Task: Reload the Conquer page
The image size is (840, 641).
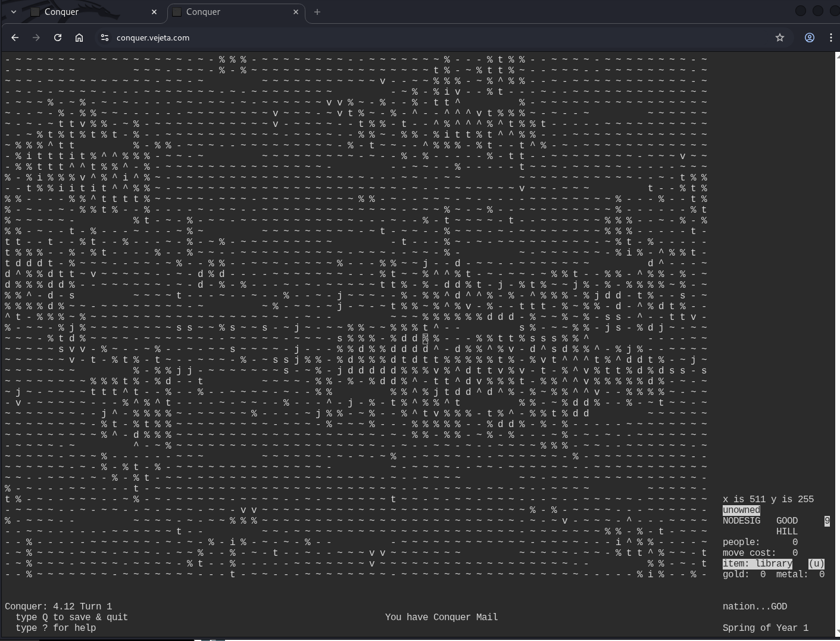Action: coord(58,38)
